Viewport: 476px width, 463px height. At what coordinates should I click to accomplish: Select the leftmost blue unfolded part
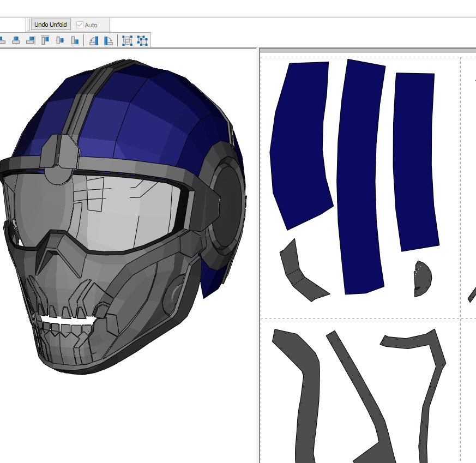pos(299,146)
